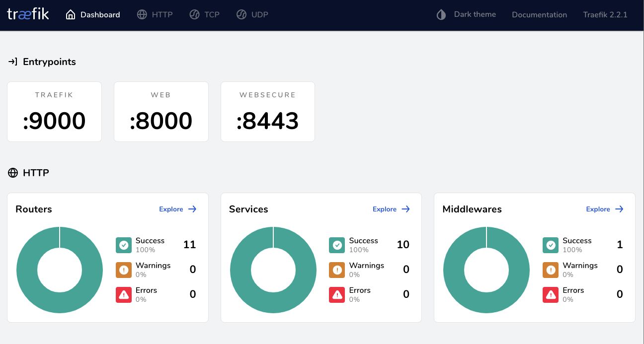Screen dimensions: 644x344
Task: Click the Entrypoints section heading
Action: [x=49, y=62]
